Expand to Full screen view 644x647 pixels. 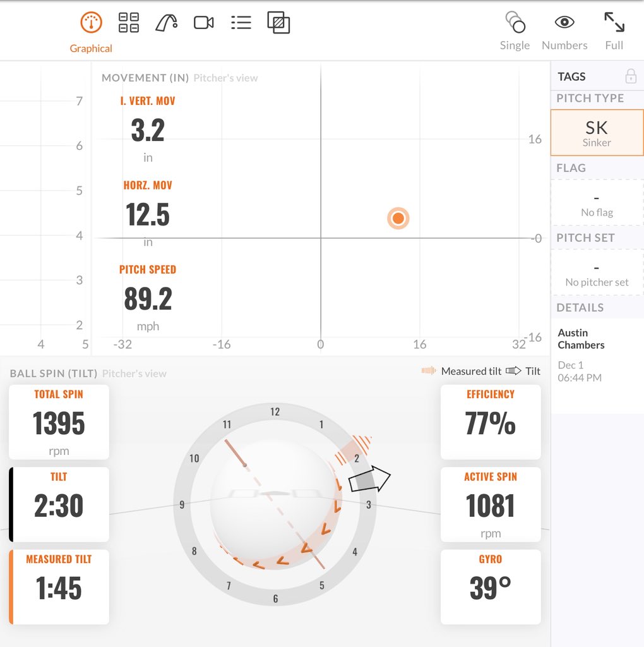tap(614, 31)
